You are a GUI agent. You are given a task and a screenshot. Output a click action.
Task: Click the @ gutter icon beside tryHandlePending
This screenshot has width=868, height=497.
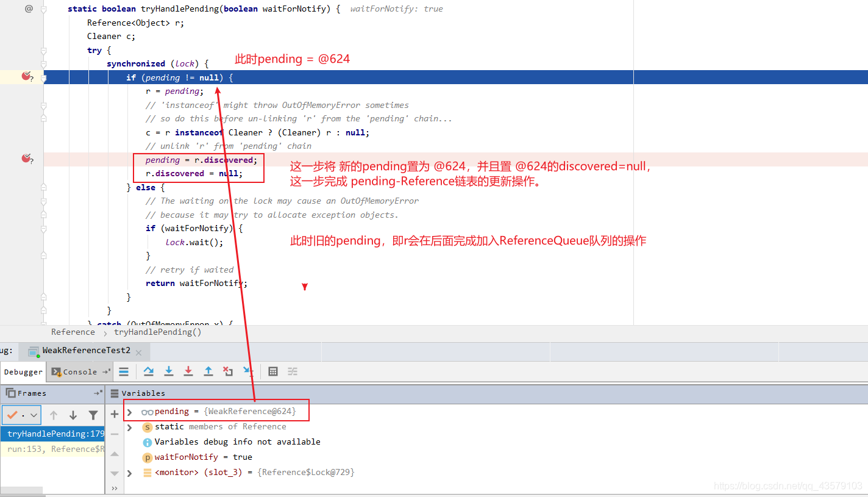coord(29,9)
